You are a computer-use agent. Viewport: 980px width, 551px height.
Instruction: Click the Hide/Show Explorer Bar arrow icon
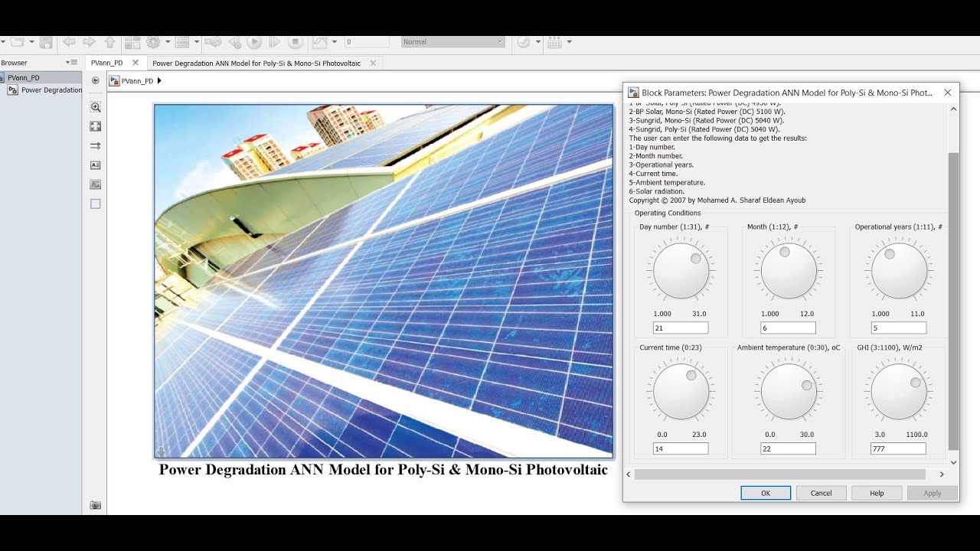click(x=95, y=80)
